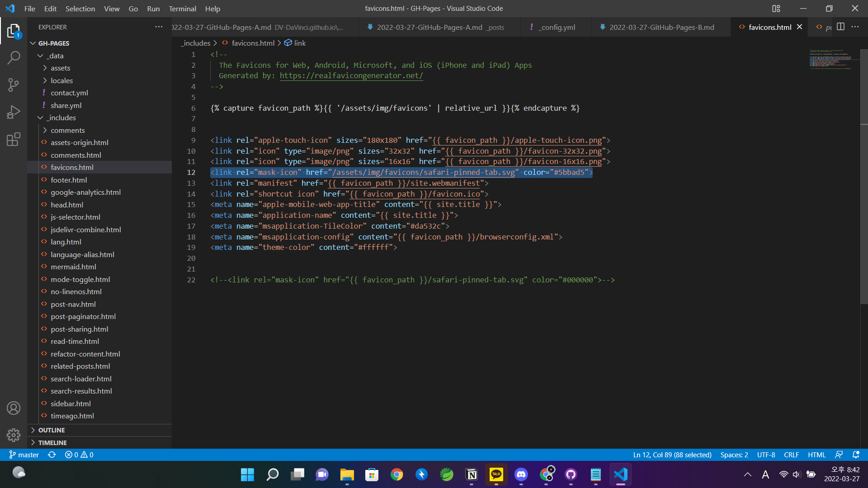Open the Extensions view
The image size is (868, 488).
(x=14, y=139)
